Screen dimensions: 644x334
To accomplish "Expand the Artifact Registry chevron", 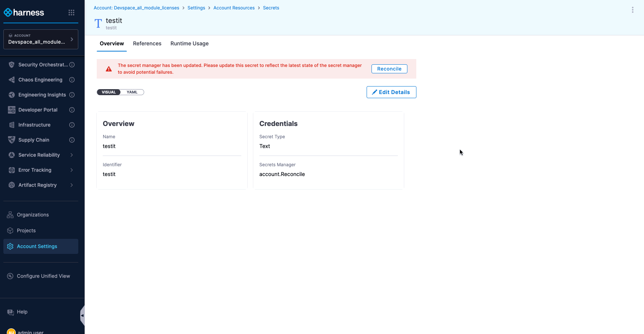I will coord(72,185).
